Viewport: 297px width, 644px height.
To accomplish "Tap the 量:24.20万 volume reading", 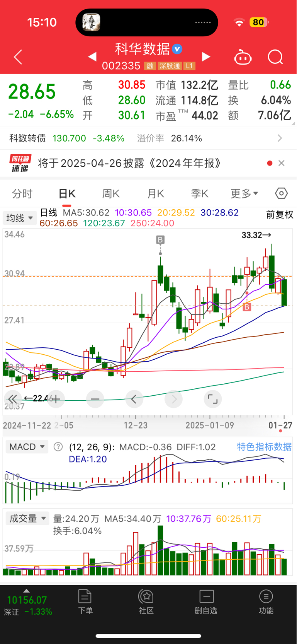I will [x=76, y=519].
